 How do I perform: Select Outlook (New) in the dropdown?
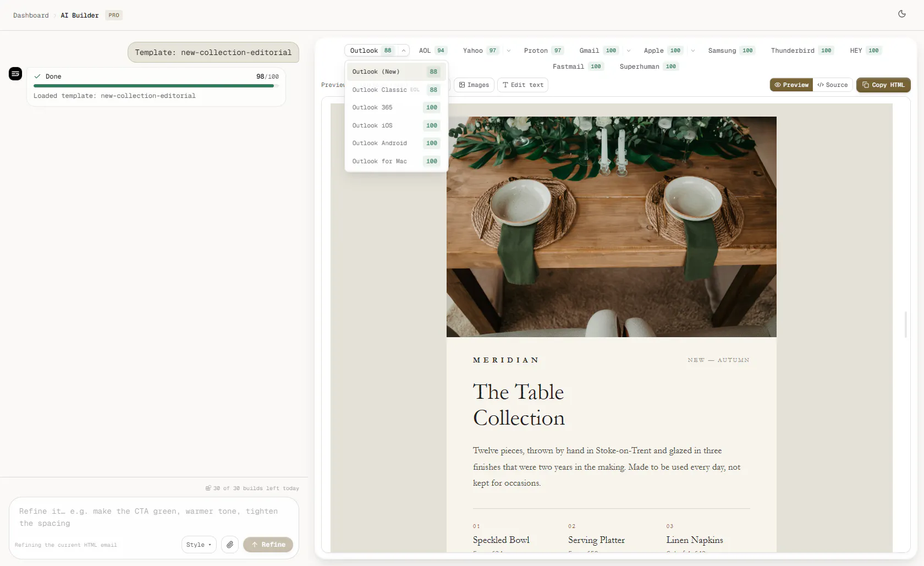(x=396, y=72)
